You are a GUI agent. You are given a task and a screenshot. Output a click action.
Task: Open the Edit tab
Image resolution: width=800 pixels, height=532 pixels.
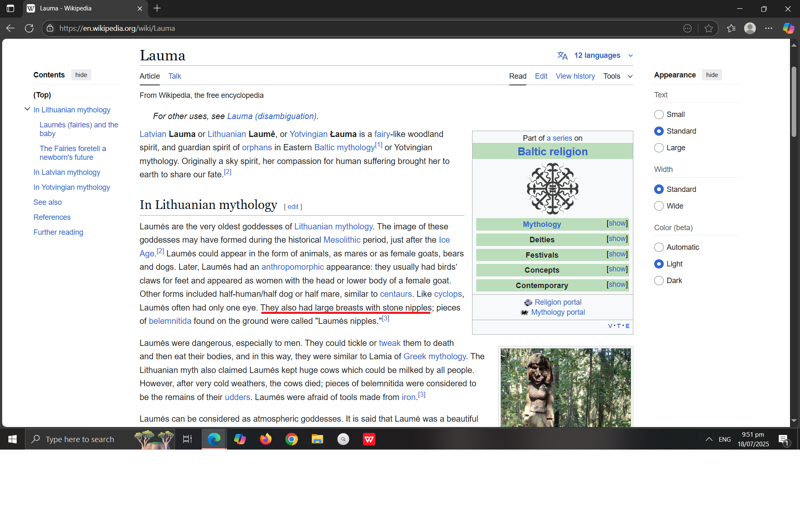point(541,76)
